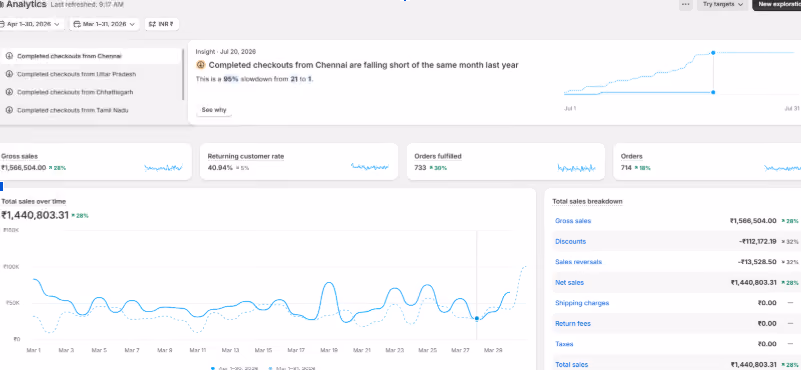Viewport: 801px width, 370px height.
Task: Click the large ₹1,440,803.31 total above the chart
Action: [x=35, y=215]
